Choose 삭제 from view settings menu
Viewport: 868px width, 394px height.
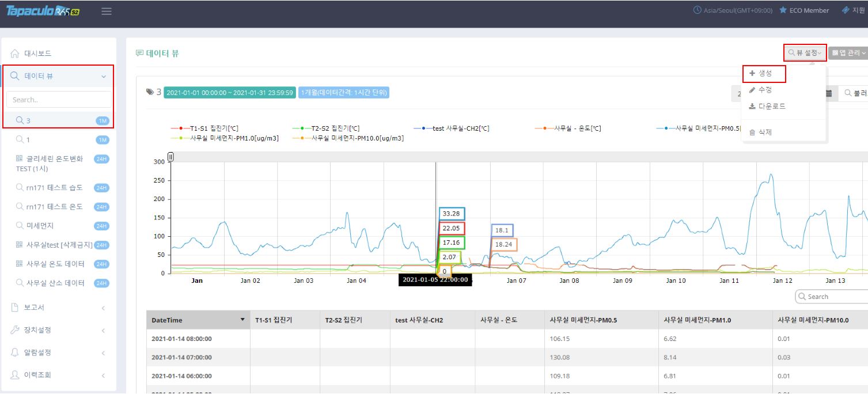pos(784,132)
